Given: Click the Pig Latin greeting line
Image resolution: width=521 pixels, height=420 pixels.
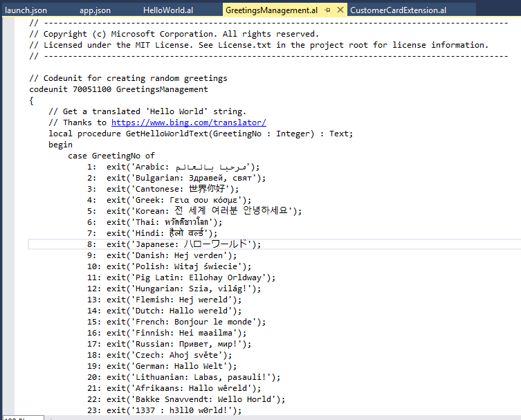Looking at the screenshot, I should pos(190,277).
